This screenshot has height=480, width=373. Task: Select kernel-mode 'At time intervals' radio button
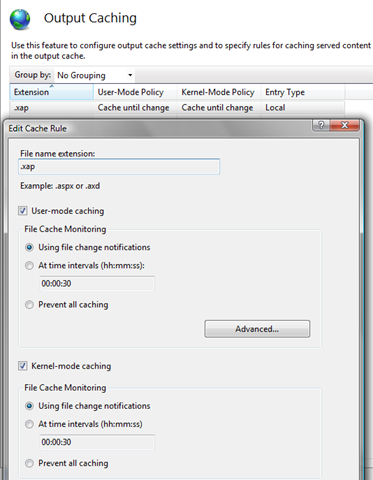click(x=29, y=424)
